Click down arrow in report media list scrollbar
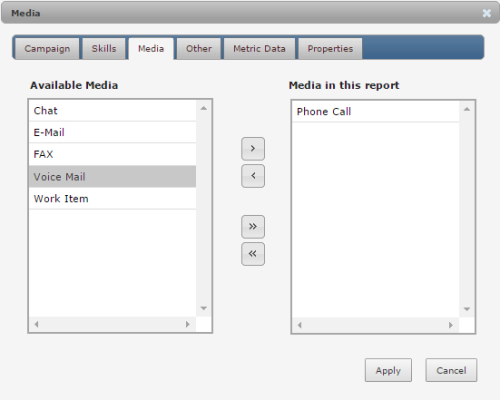 click(x=467, y=309)
